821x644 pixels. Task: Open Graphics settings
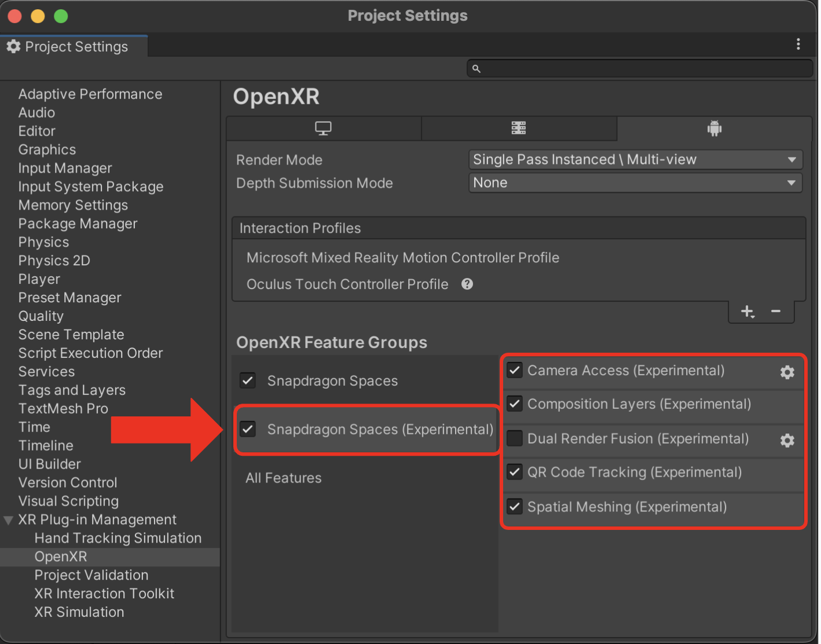(x=47, y=149)
